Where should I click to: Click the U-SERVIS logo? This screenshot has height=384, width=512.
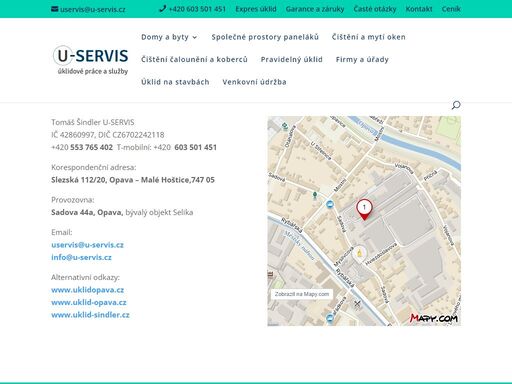coord(91,60)
